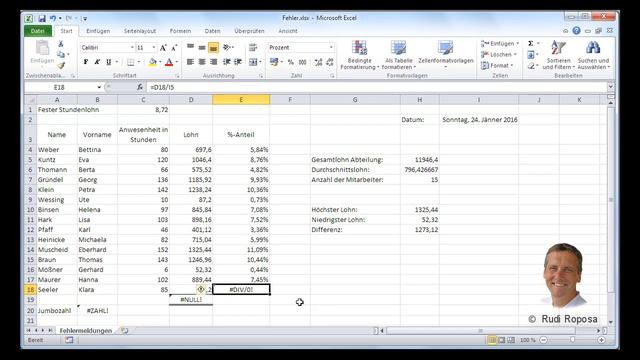This screenshot has height=360, width=640.
Task: Click in the formula bar showing =D18/I5
Action: coord(376,87)
